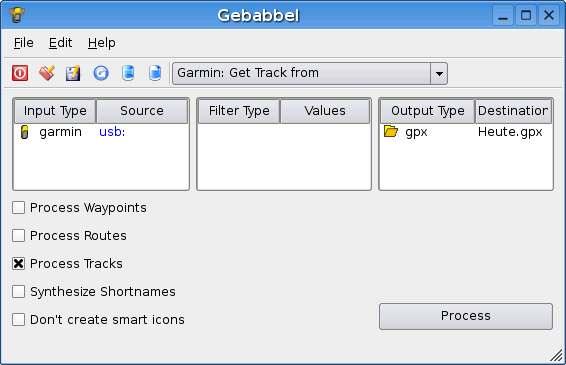Click the edit command notepad icon
Image resolution: width=566 pixels, height=365 pixels.
73,73
